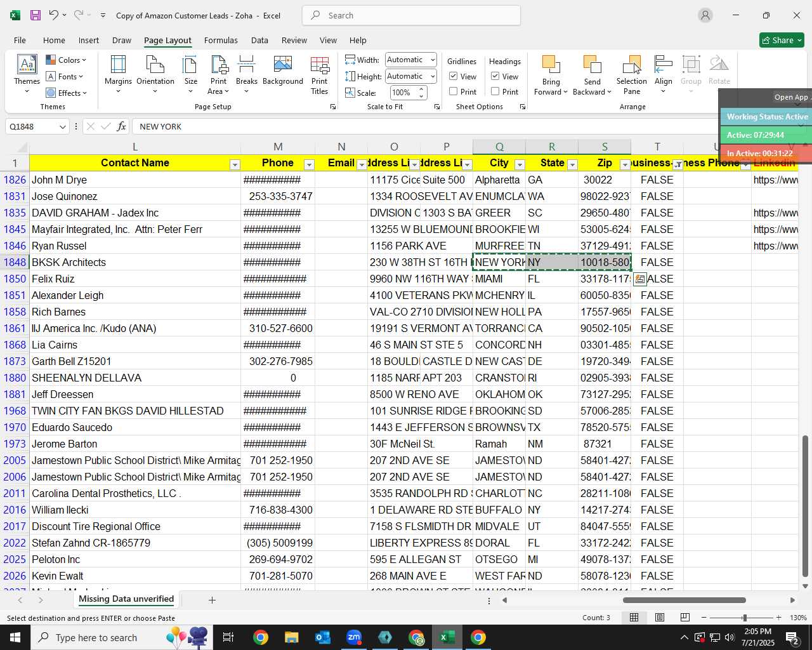
Task: Click the Share button
Action: 782,40
